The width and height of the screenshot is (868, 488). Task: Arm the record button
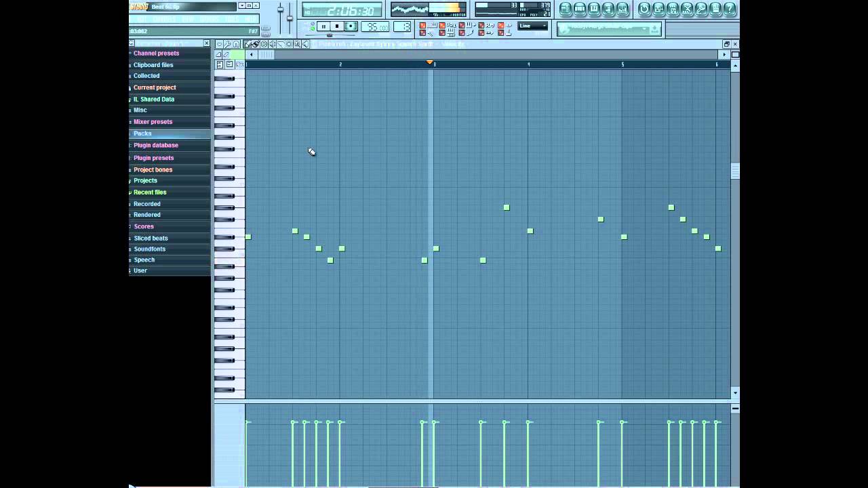[351, 26]
